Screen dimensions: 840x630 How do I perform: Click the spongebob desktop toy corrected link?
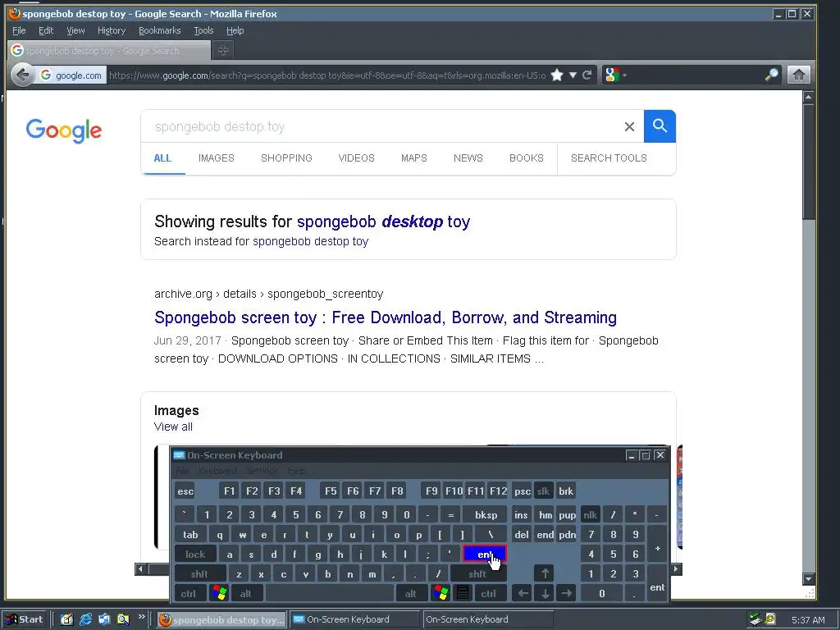click(383, 221)
